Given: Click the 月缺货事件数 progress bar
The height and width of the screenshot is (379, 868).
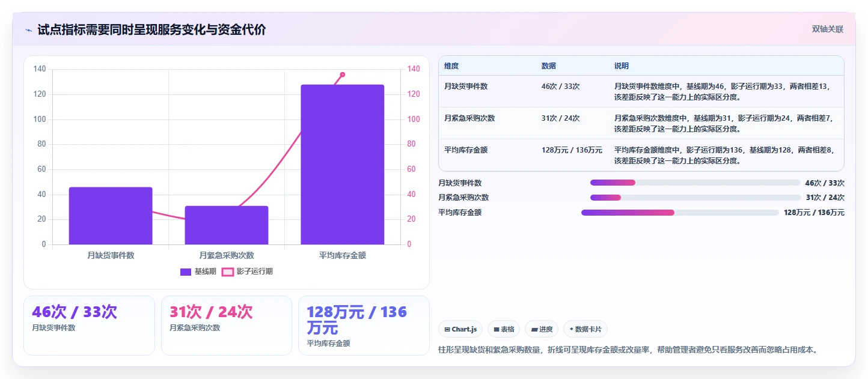Looking at the screenshot, I should pos(695,183).
